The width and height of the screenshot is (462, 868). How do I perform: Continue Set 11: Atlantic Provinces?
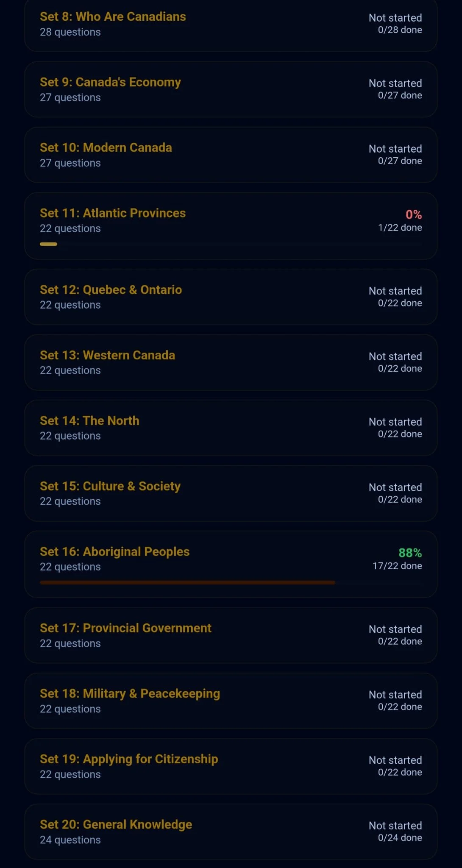(x=231, y=226)
